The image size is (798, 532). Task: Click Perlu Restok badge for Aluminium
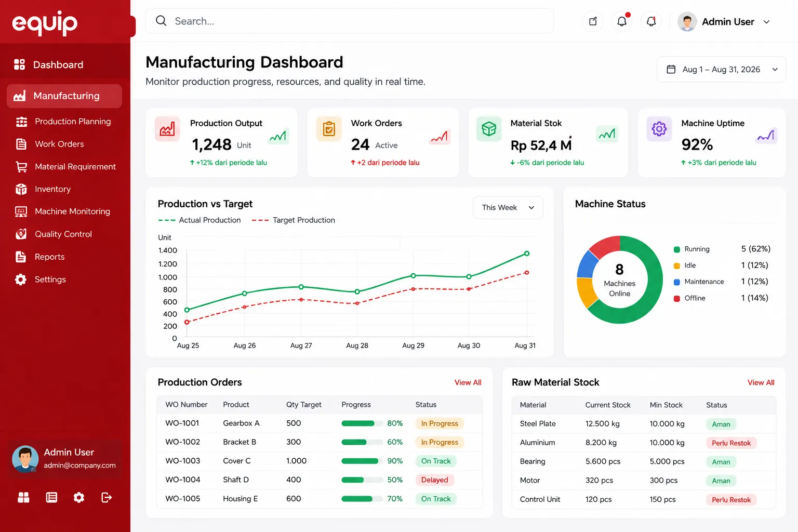pyautogui.click(x=731, y=443)
